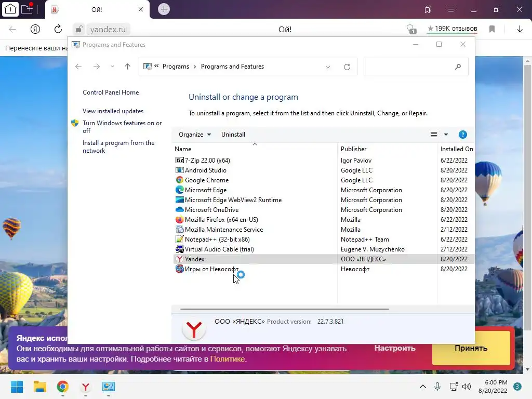Viewport: 532px width, 399px height.
Task: Open browser collections icon in title bar
Action: click(428, 9)
